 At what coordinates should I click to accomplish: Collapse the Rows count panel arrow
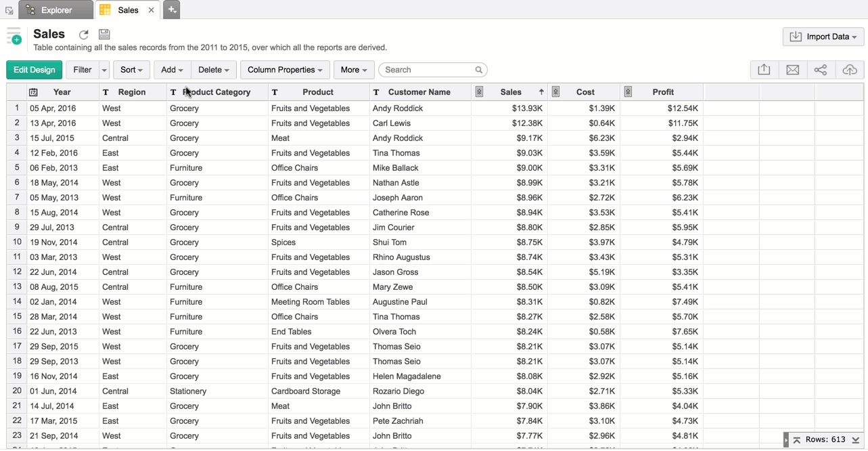(786, 440)
